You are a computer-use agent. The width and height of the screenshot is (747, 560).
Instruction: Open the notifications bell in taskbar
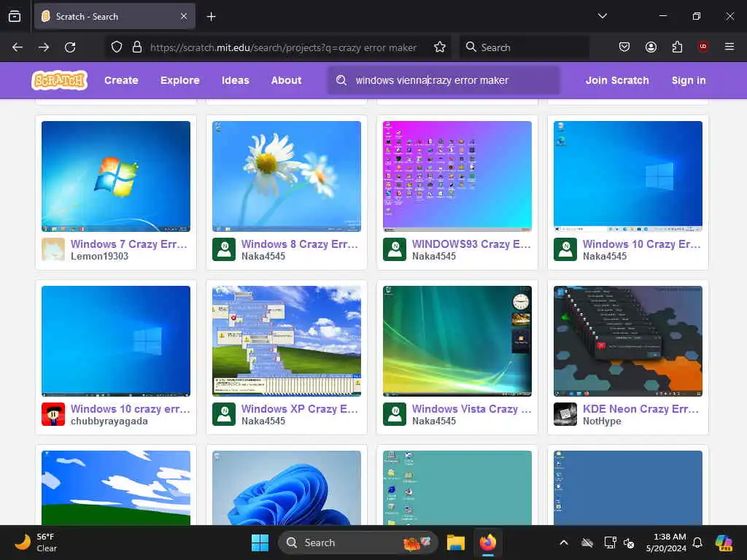click(697, 542)
